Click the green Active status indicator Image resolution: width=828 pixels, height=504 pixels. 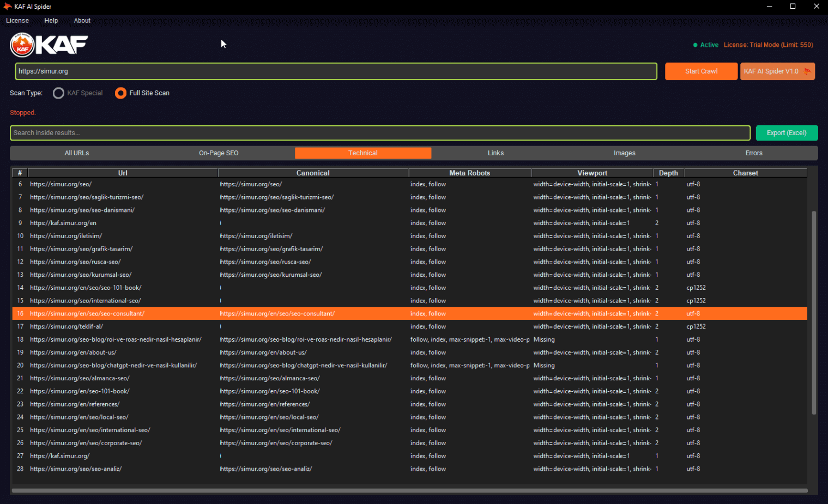point(705,45)
